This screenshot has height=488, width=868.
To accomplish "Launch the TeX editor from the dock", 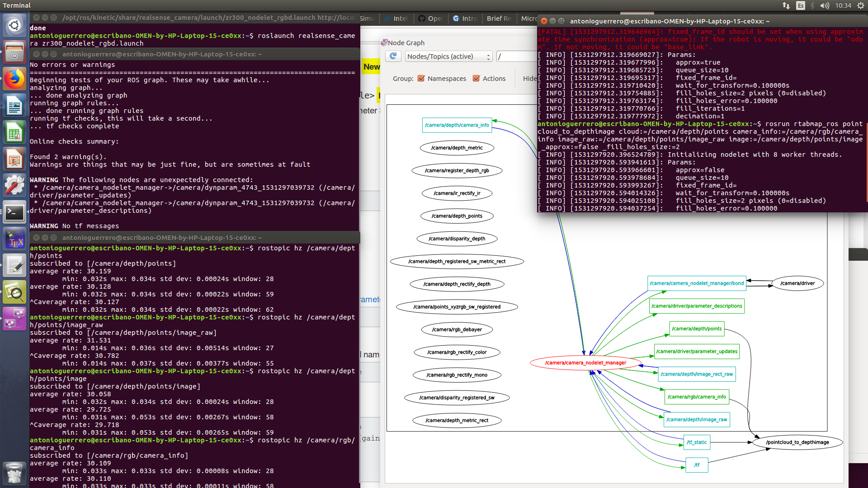I will (x=14, y=239).
